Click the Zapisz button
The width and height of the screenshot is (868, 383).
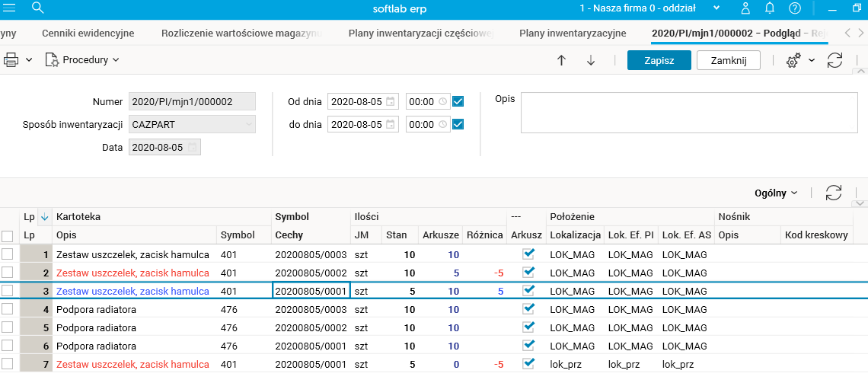(x=659, y=60)
